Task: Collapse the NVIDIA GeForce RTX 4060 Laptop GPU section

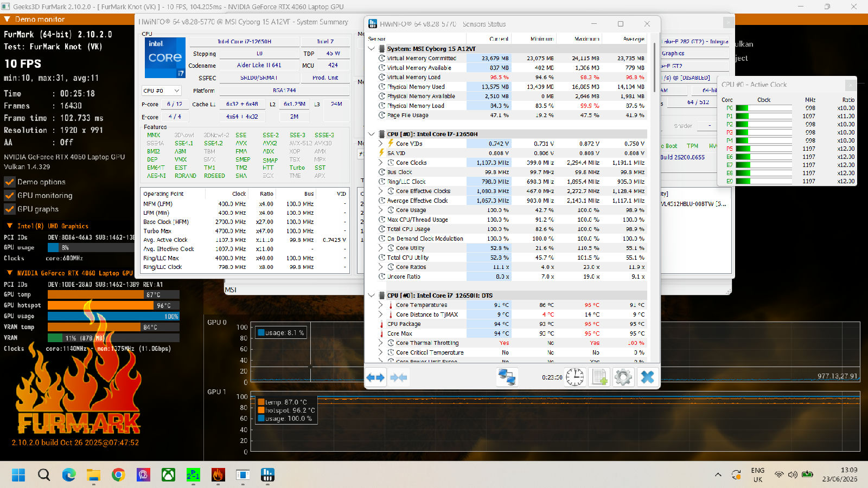Action: tap(9, 273)
